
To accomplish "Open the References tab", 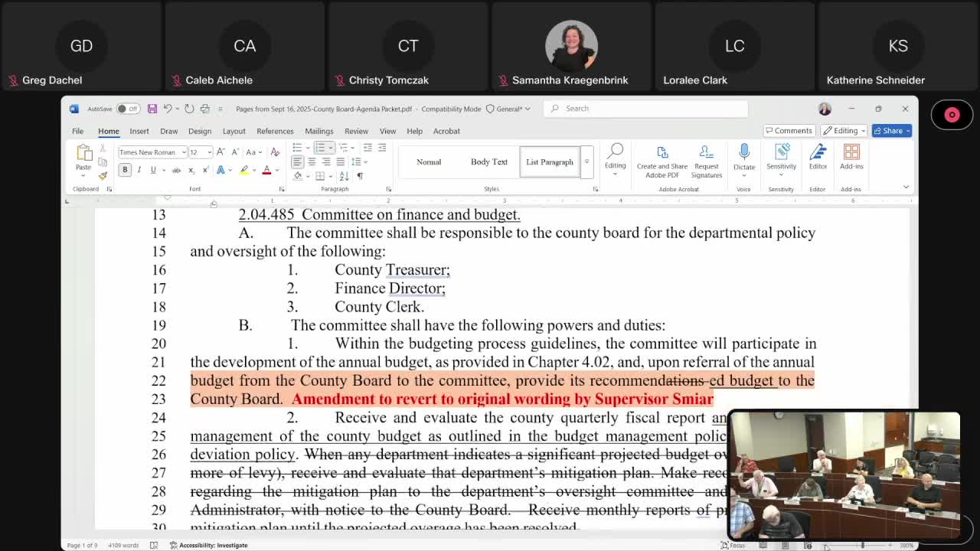I will tap(275, 131).
